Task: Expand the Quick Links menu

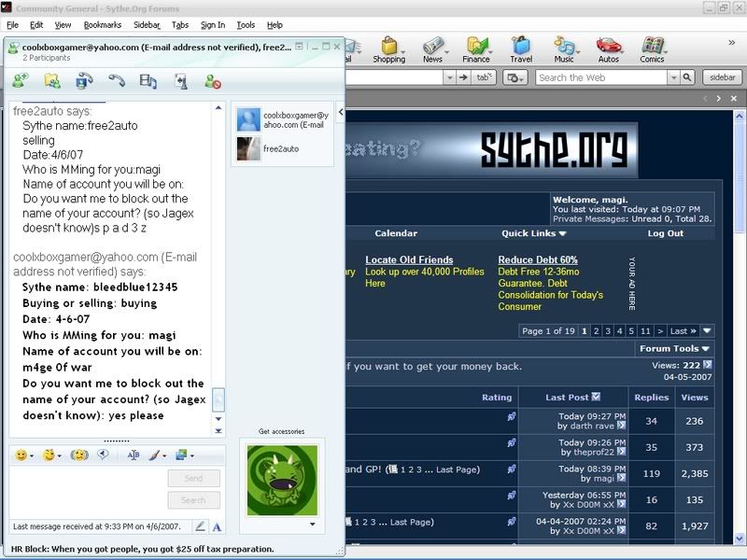Action: click(533, 233)
